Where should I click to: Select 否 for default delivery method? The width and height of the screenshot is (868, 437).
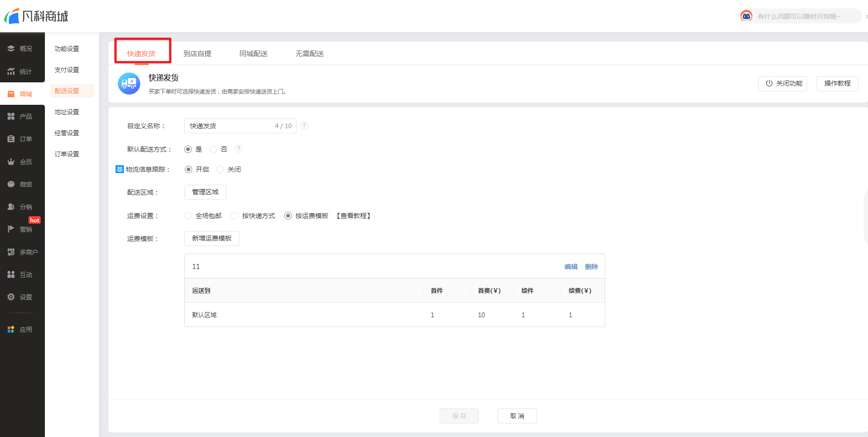point(213,149)
